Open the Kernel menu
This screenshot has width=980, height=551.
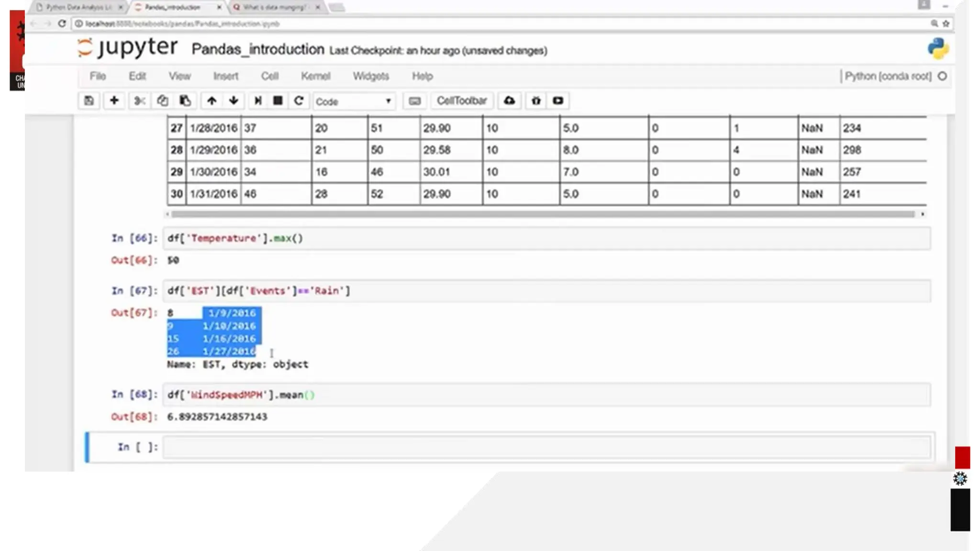315,76
